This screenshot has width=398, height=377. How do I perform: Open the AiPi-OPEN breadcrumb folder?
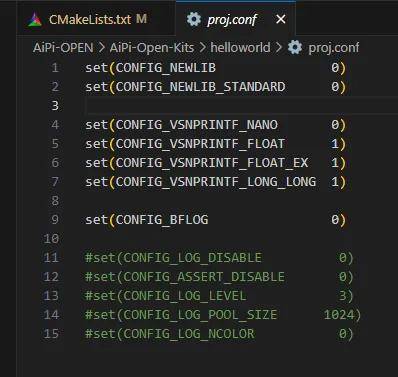coord(63,48)
